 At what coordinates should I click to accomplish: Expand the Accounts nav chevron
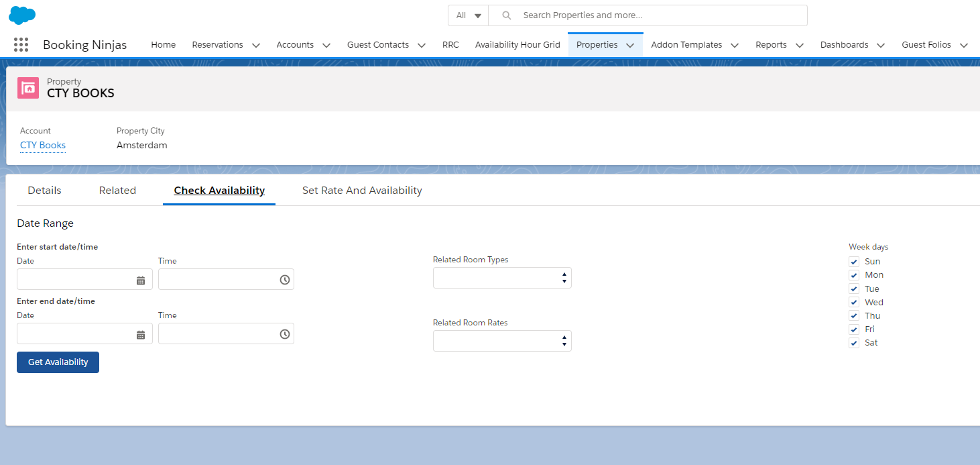[x=326, y=46]
